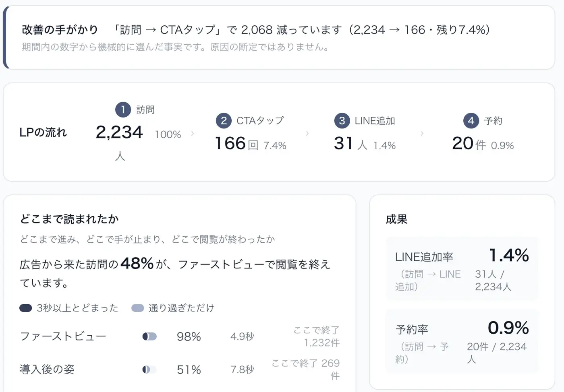Click the 20 count under the 予約 step

(x=463, y=143)
